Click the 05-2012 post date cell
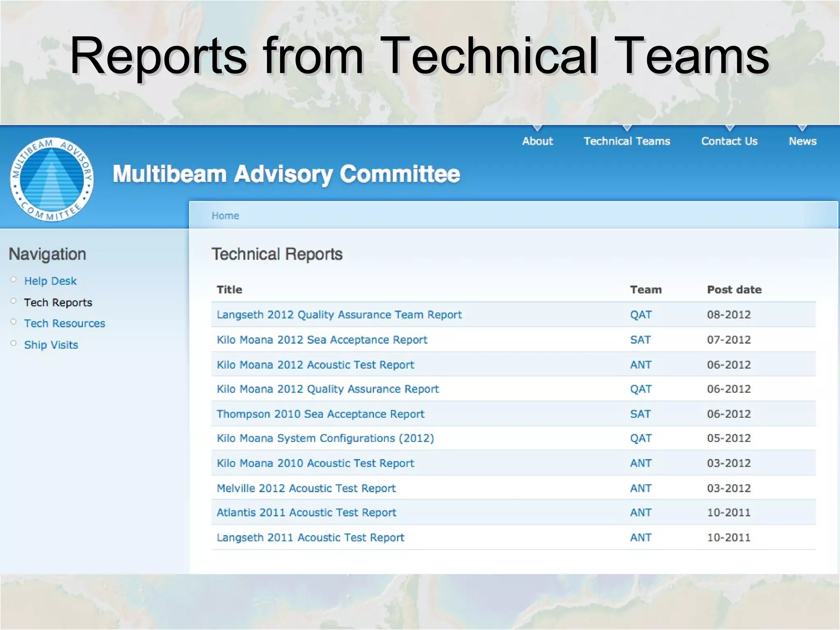The image size is (840, 630). 729,438
